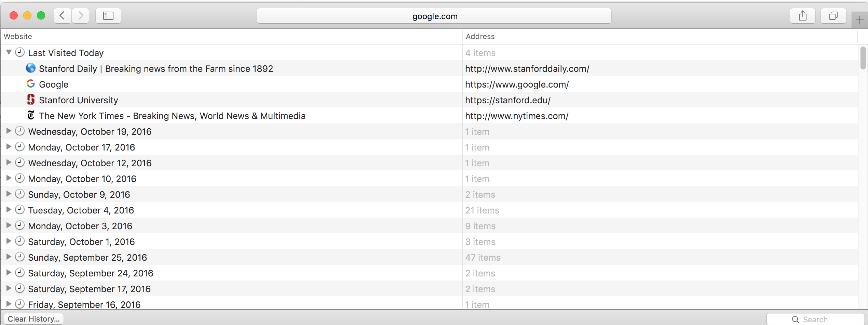868x325 pixels.
Task: Expand Saturday, September 24, 2016 history
Action: coord(9,273)
